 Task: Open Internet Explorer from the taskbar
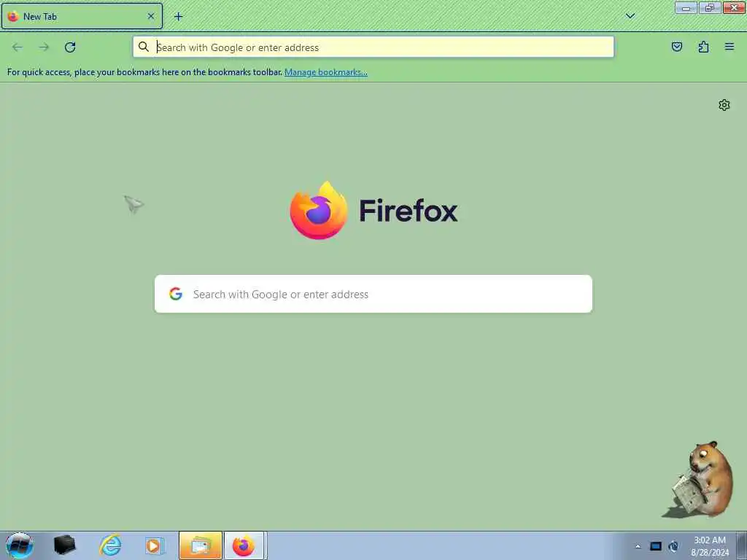(x=110, y=545)
